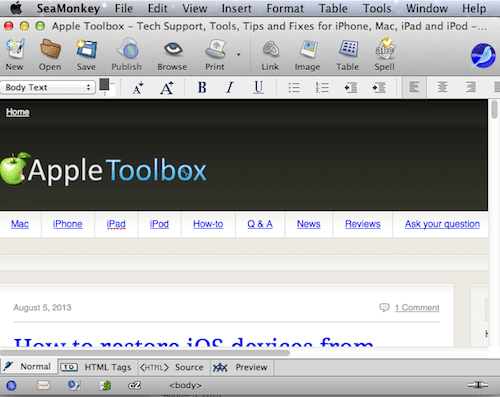Screen dimensions: 500x397
Task: Open the Edit menu
Action: tap(157, 8)
